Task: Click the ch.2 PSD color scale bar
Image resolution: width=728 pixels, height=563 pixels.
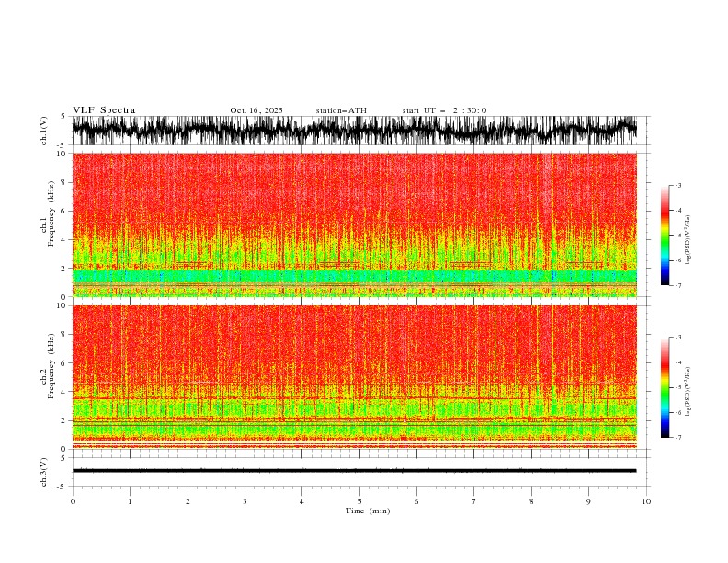Action: point(665,387)
